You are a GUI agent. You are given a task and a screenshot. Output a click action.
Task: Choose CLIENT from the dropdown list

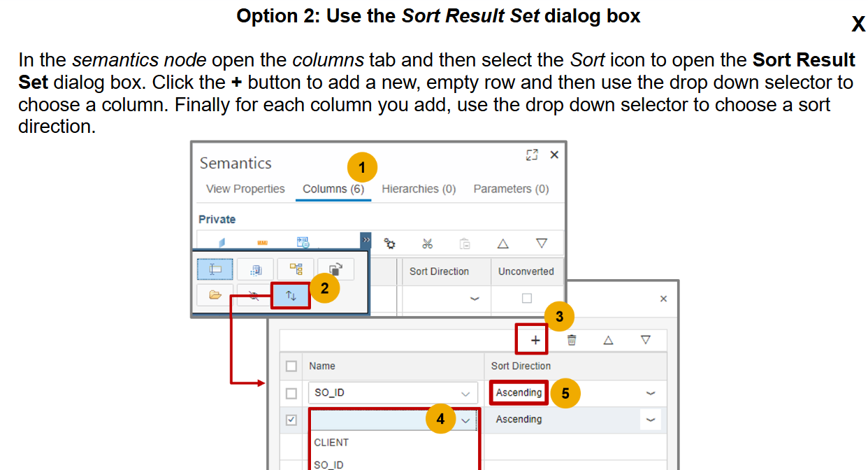coord(332,442)
